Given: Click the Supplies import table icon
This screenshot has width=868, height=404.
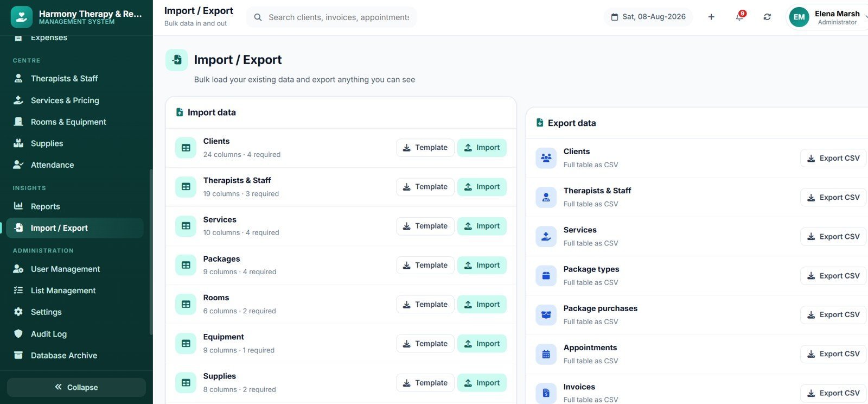Looking at the screenshot, I should point(186,383).
